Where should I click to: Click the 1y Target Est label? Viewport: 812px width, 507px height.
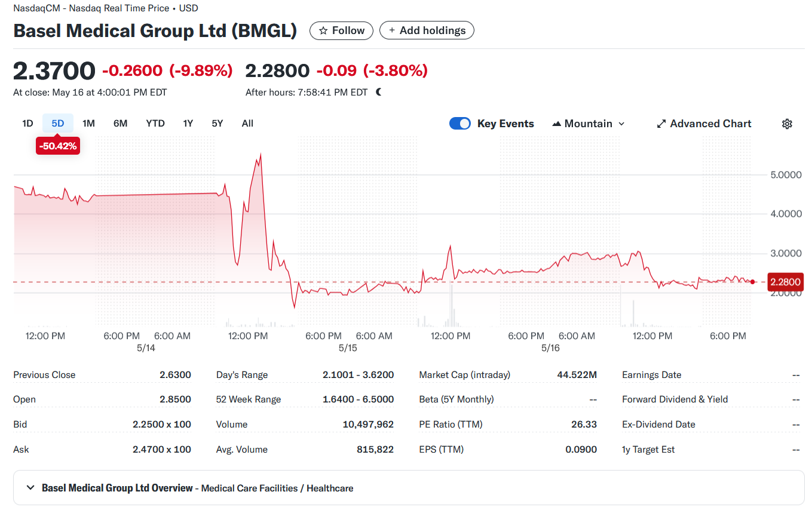point(648,450)
